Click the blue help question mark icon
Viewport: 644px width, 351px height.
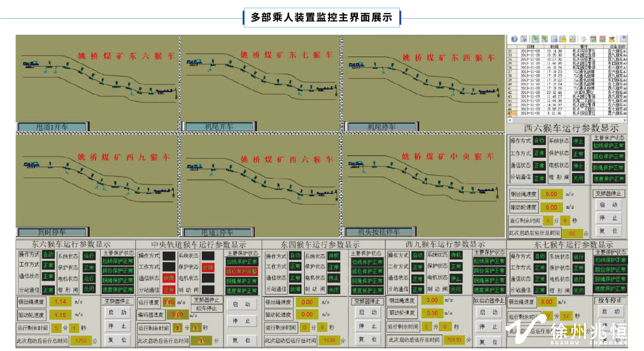[x=514, y=39]
